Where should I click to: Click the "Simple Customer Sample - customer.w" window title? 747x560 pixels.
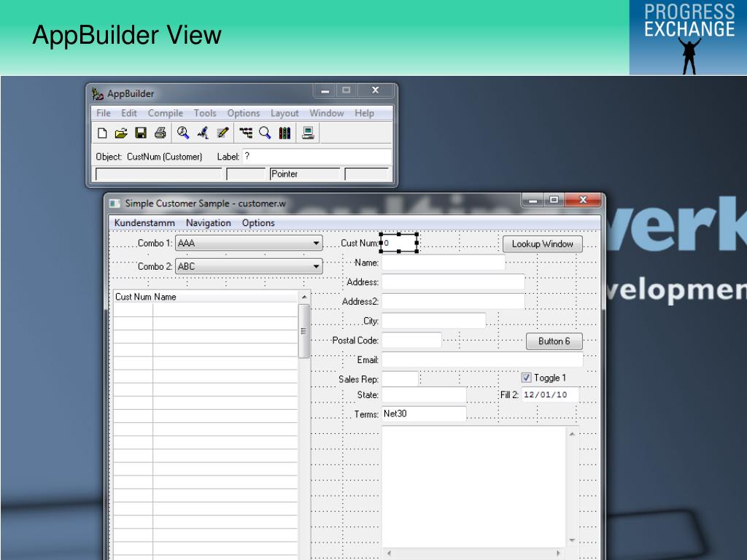pos(205,204)
